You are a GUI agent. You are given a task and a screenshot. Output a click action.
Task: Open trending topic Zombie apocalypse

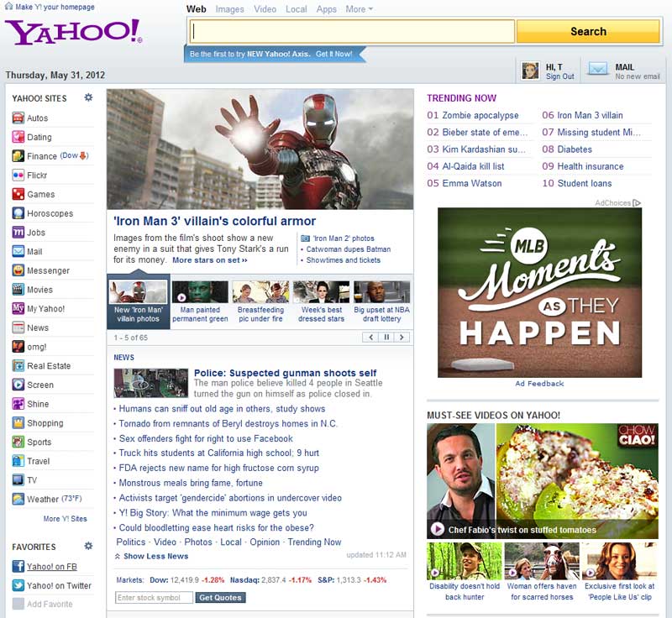coord(480,115)
